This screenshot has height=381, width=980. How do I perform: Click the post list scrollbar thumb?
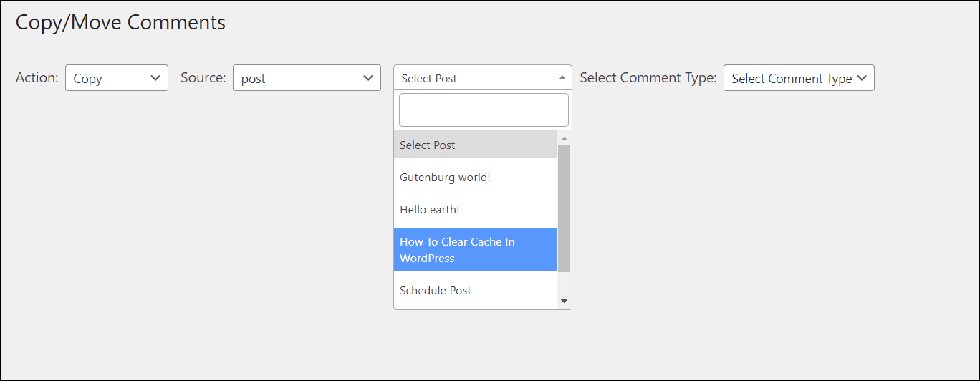point(564,208)
